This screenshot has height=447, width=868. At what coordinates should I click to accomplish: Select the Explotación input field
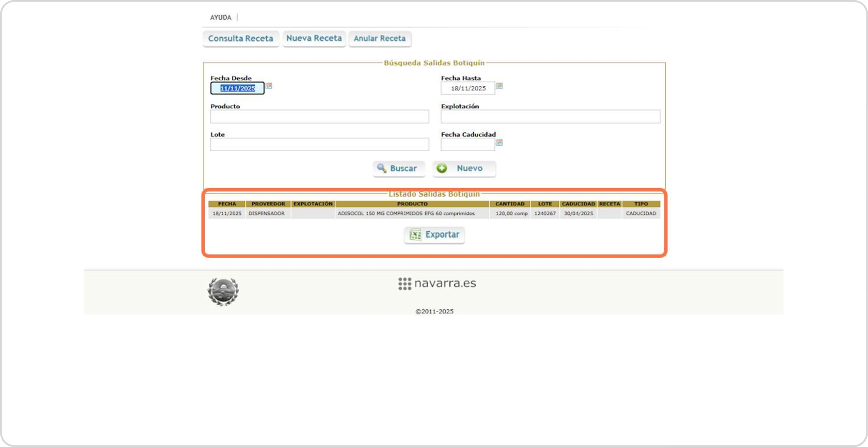tap(550, 117)
